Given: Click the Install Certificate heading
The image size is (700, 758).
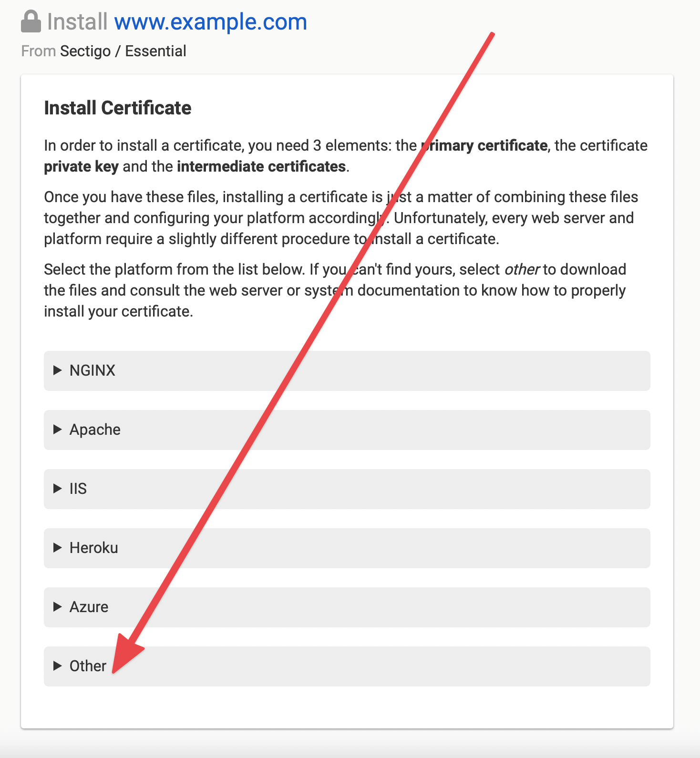Looking at the screenshot, I should (x=118, y=108).
